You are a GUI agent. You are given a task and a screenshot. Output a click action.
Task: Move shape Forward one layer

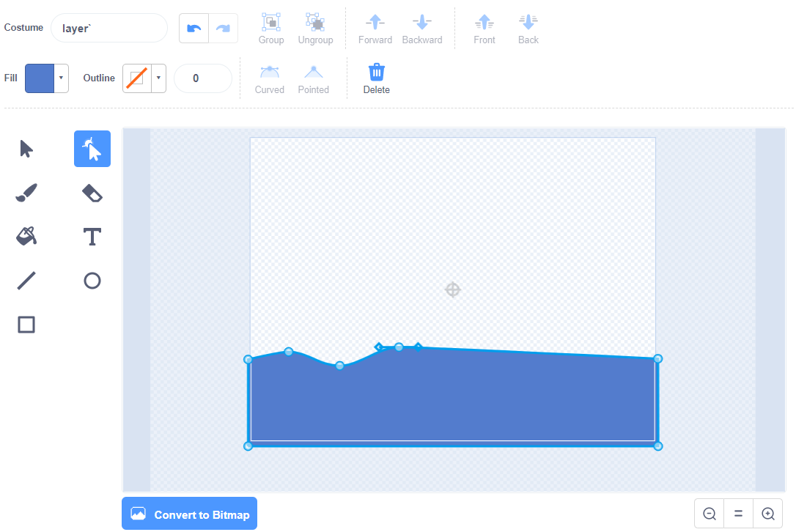click(x=375, y=29)
